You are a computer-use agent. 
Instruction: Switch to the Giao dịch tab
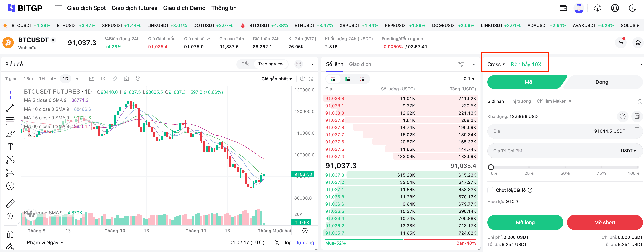(360, 64)
